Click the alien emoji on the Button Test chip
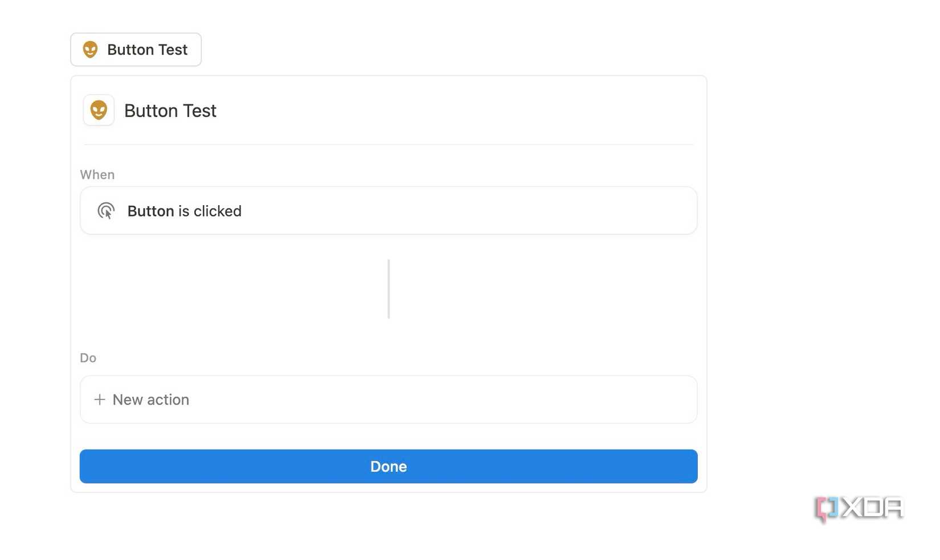The width and height of the screenshot is (940, 560). pos(91,50)
